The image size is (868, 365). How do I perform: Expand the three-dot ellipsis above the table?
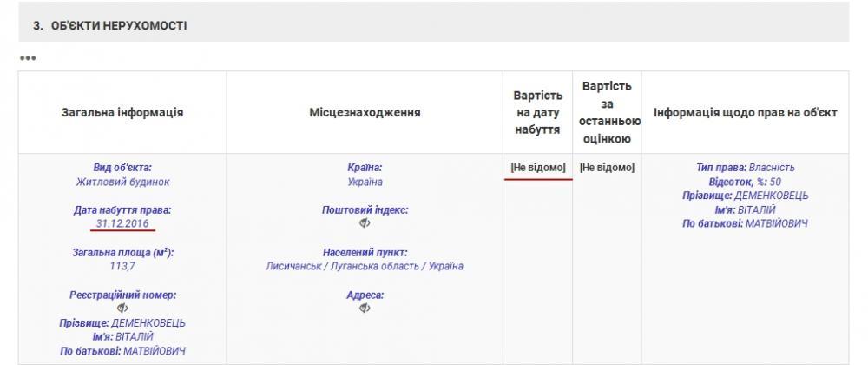(x=27, y=58)
